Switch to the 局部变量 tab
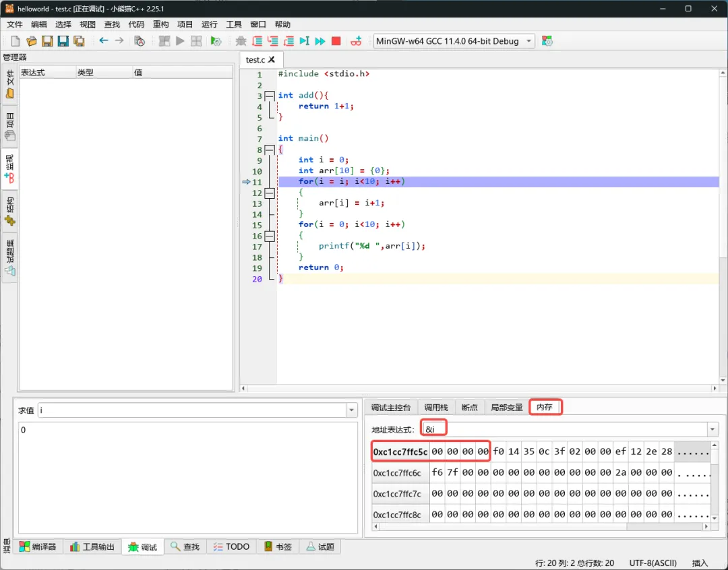728x570 pixels. coord(506,408)
